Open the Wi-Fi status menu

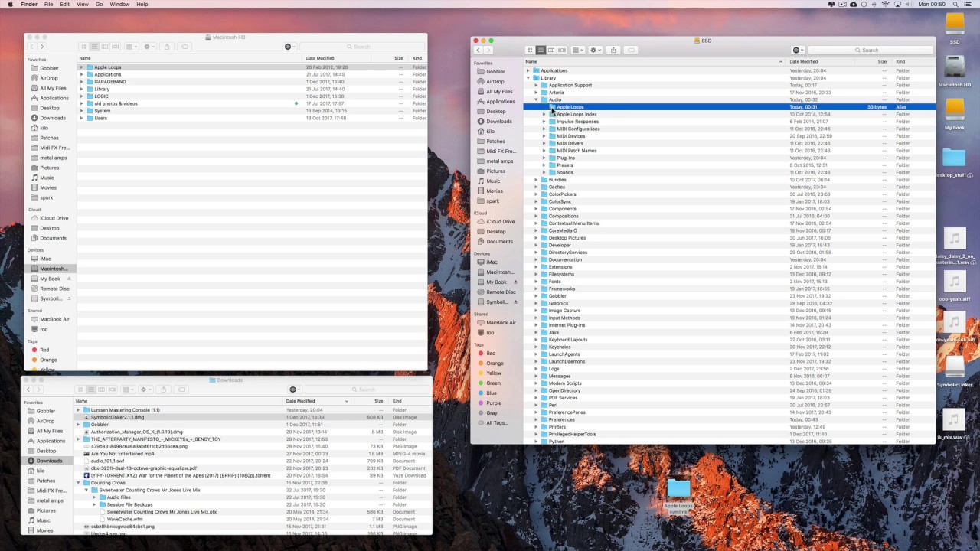(886, 5)
